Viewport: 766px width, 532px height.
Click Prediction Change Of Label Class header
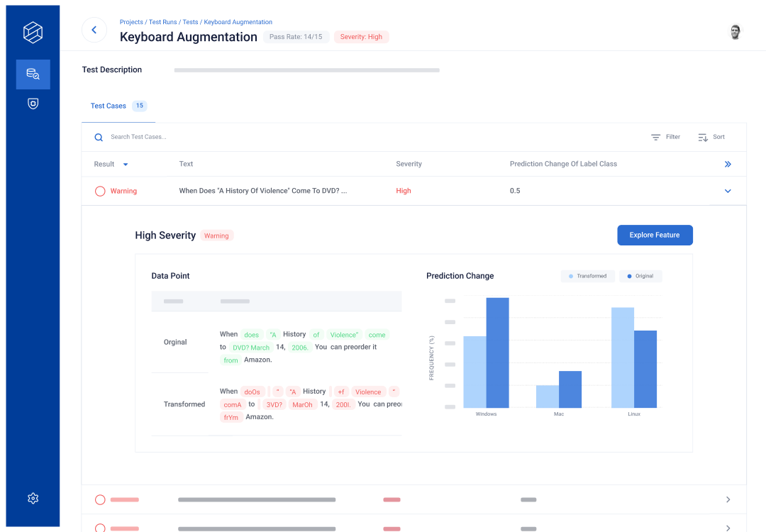coord(563,164)
